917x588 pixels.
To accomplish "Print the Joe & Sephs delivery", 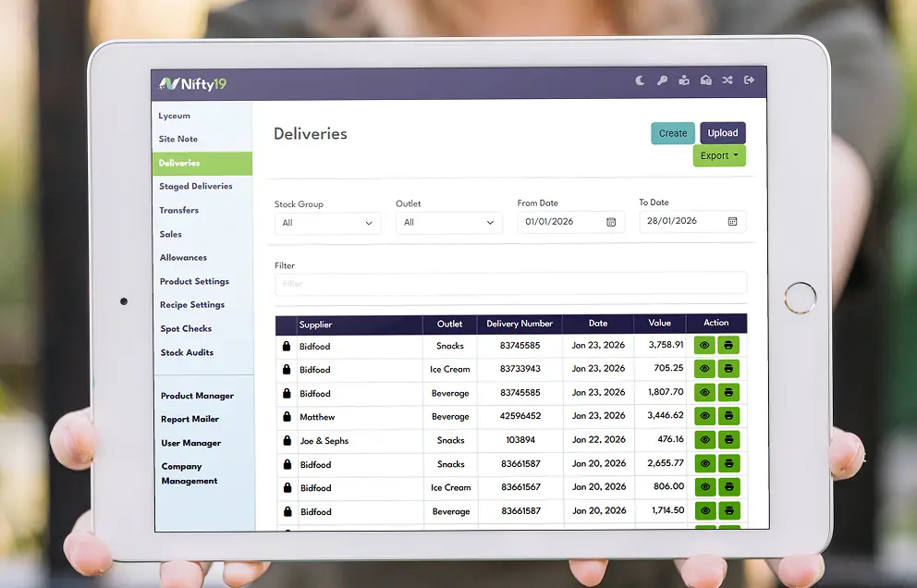I will coord(728,440).
